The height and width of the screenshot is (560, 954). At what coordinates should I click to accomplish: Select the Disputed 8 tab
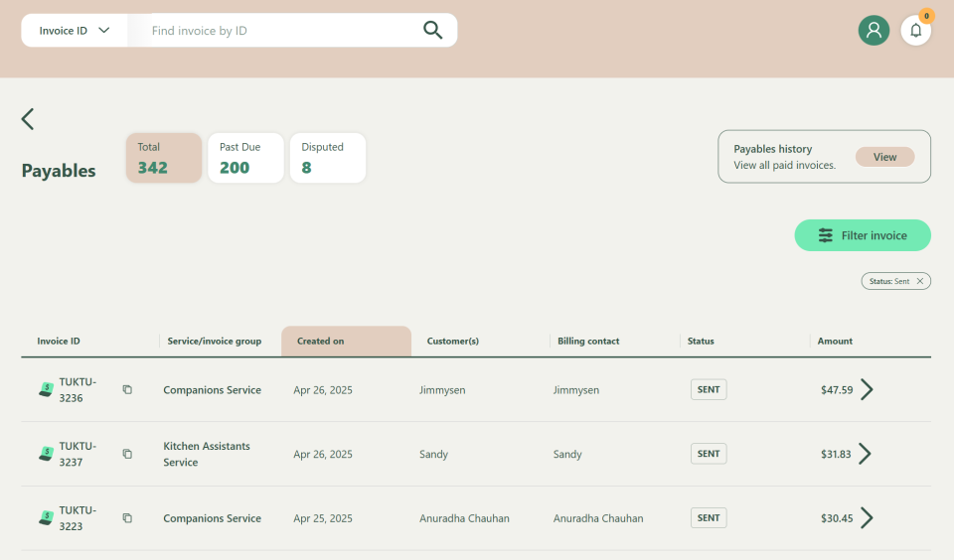tap(327, 158)
